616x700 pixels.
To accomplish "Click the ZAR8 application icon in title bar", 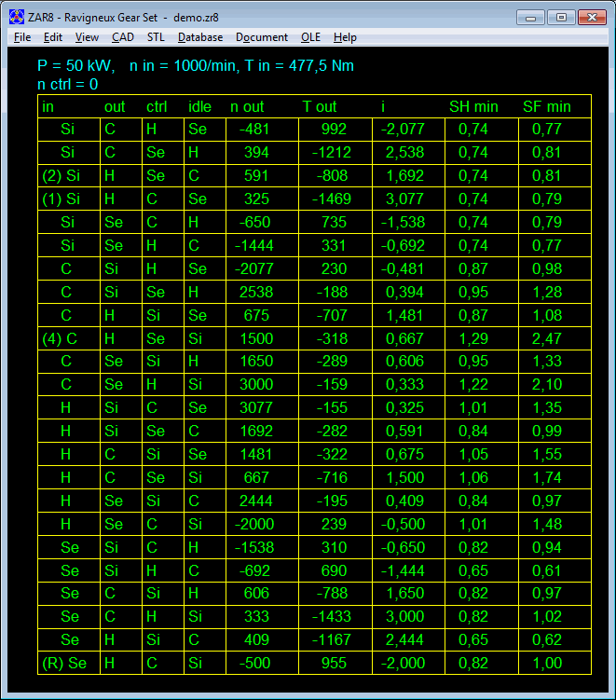I will click(16, 17).
